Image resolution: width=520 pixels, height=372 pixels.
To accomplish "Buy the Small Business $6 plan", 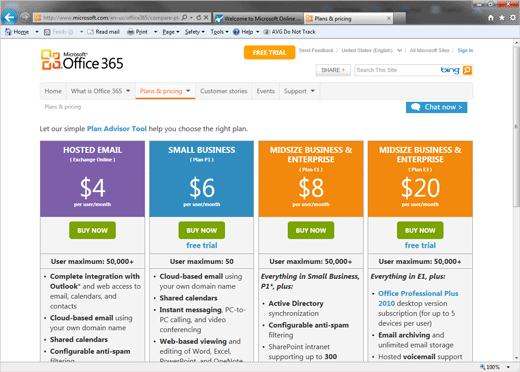I will (x=202, y=230).
